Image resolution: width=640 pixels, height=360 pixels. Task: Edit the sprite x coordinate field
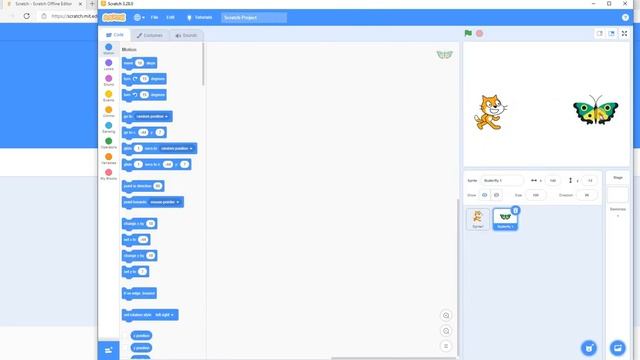pos(553,180)
